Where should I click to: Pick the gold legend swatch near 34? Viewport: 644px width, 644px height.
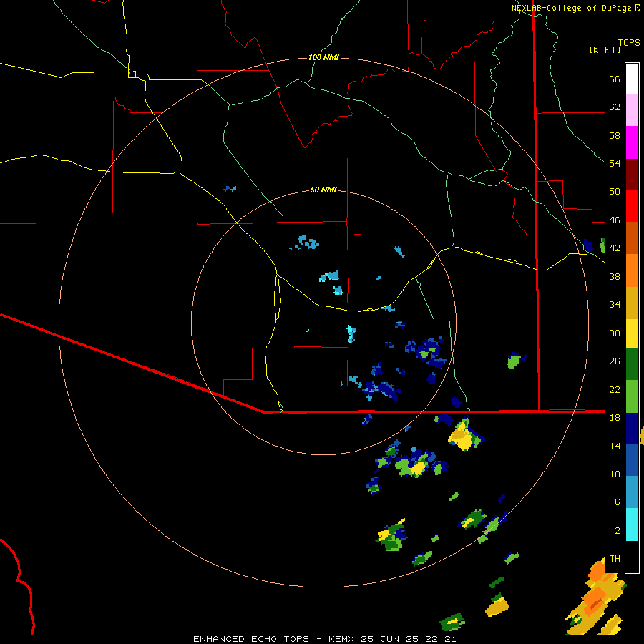632,303
